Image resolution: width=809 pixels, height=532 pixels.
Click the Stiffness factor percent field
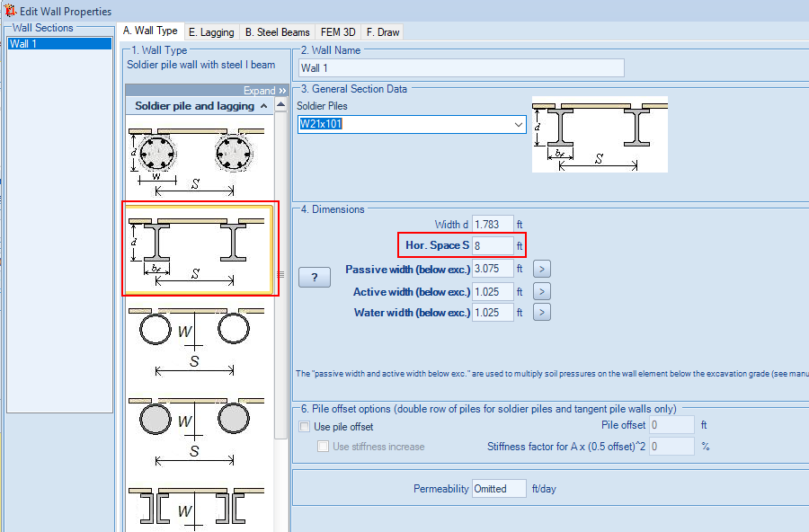pos(671,447)
